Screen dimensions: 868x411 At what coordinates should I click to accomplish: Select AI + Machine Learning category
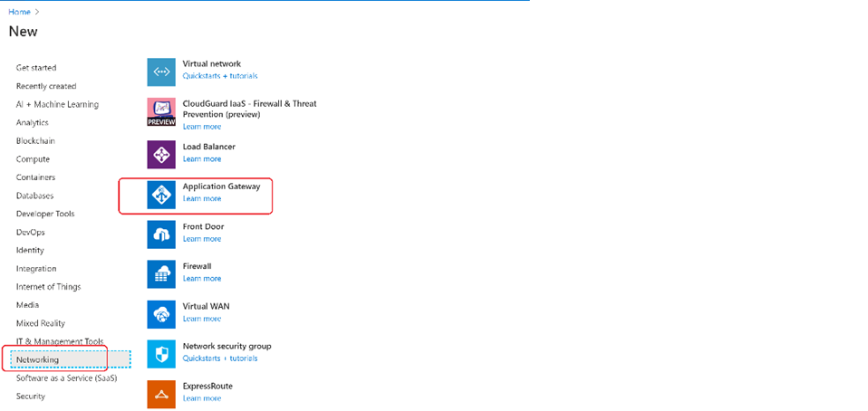click(x=57, y=104)
